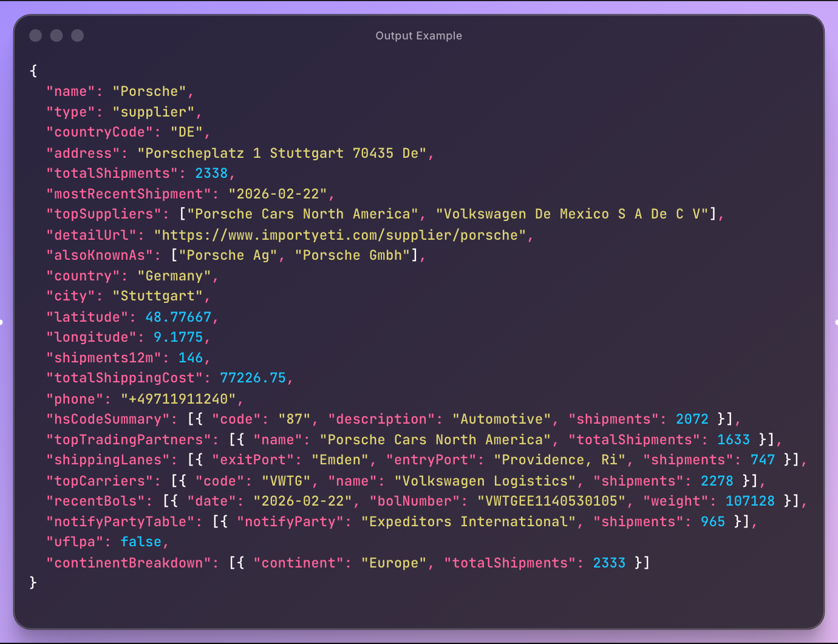Click the importyeti.com detailUrl link text
This screenshot has width=838, height=644.
340,235
